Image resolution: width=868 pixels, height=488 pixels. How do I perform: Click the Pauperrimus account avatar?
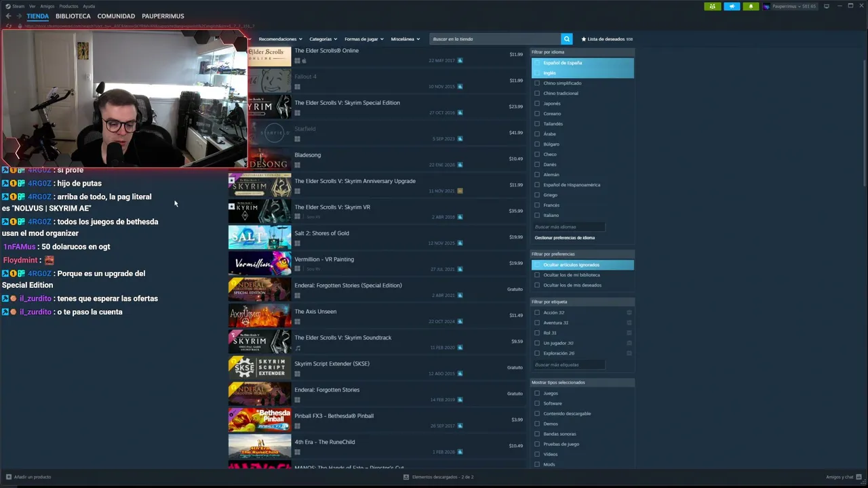coord(767,6)
